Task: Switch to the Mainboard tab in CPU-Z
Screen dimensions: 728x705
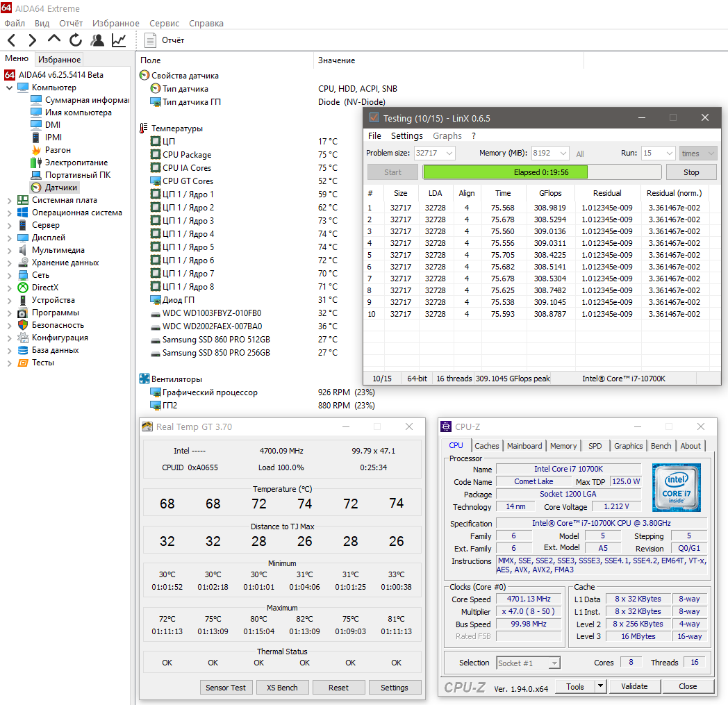Action: point(524,445)
